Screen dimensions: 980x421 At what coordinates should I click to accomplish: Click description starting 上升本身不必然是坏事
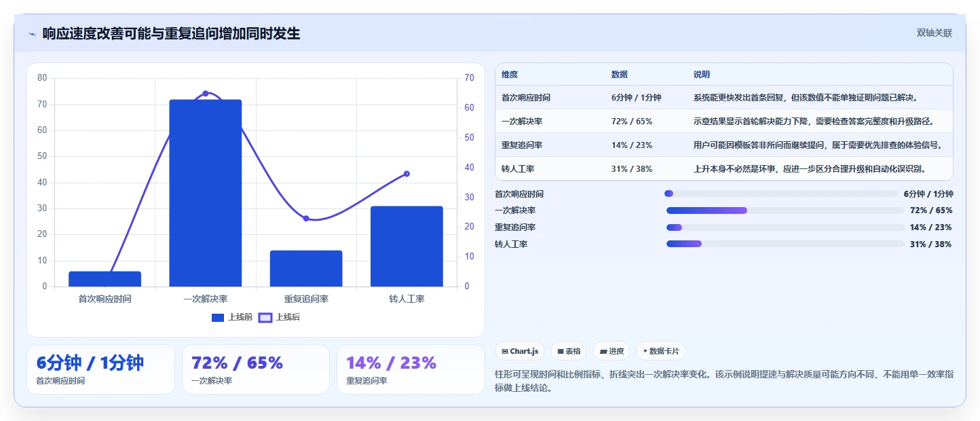point(810,169)
